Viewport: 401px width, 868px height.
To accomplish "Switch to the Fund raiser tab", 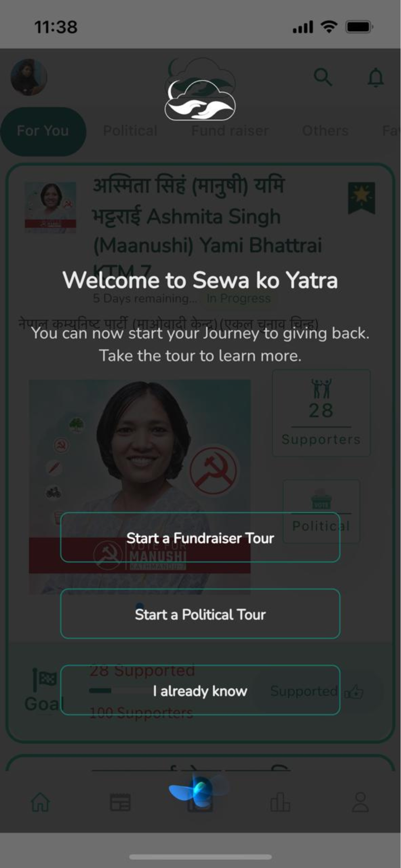I will [x=230, y=131].
